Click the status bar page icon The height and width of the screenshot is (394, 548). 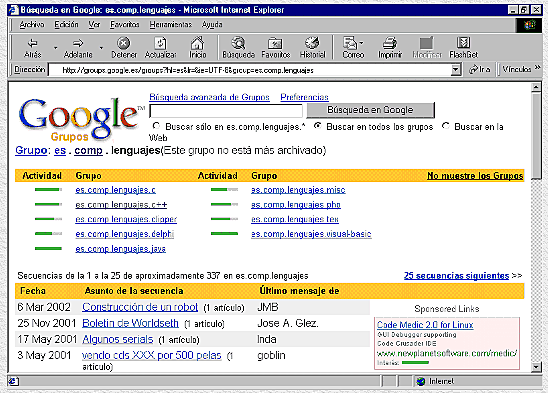[x=13, y=381]
